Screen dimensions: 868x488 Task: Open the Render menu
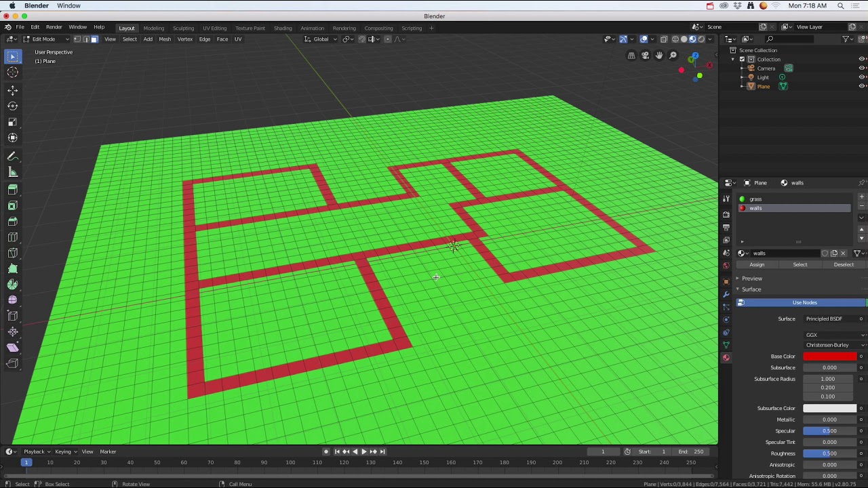point(54,27)
